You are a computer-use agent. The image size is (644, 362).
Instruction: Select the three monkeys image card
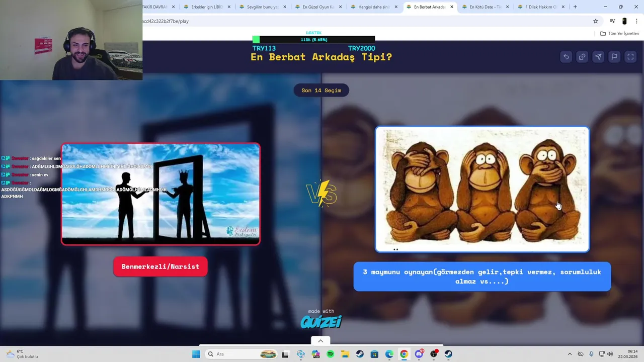click(x=482, y=189)
